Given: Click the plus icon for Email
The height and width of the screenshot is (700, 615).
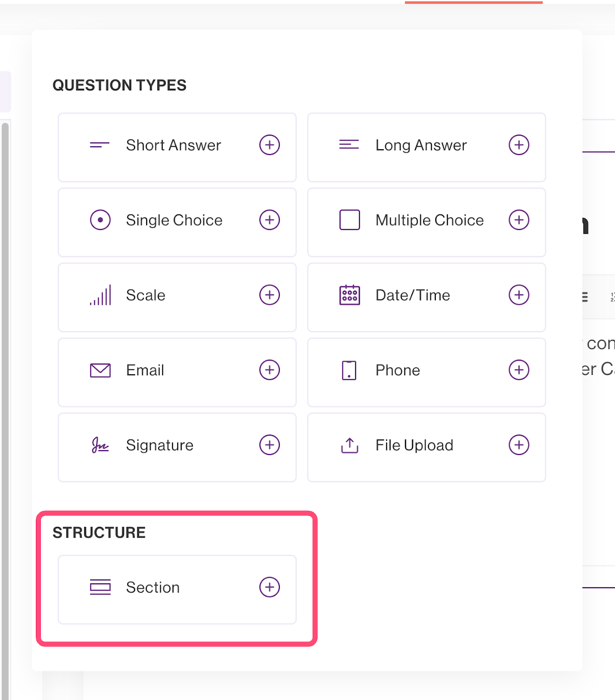Looking at the screenshot, I should coord(270,370).
